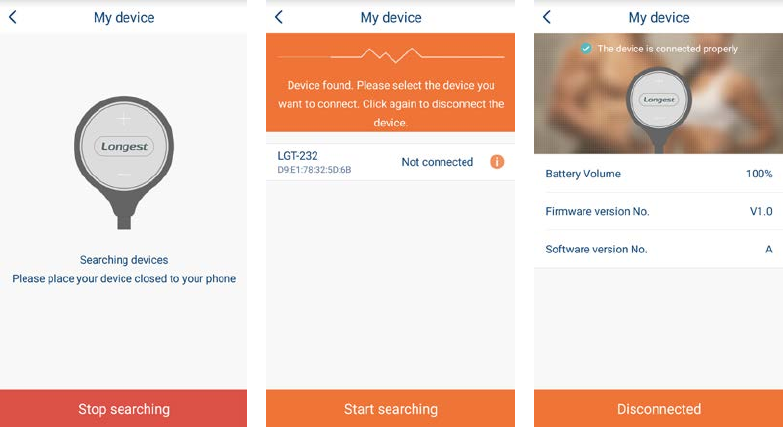
Task: Open the Firmware version No. row
Action: coord(658,211)
